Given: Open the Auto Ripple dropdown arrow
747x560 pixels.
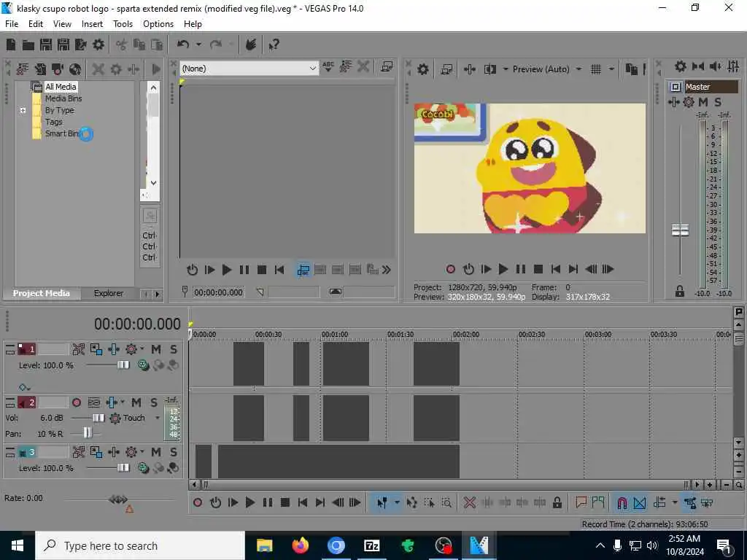Looking at the screenshot, I should point(675,502).
